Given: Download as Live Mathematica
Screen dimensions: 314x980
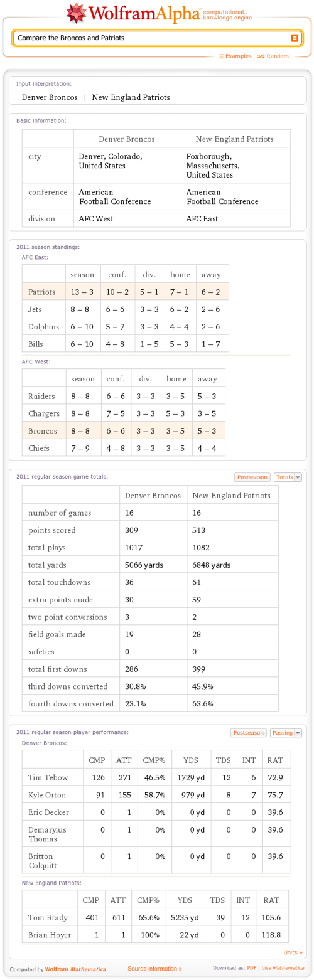Looking at the screenshot, I should 284,969.
